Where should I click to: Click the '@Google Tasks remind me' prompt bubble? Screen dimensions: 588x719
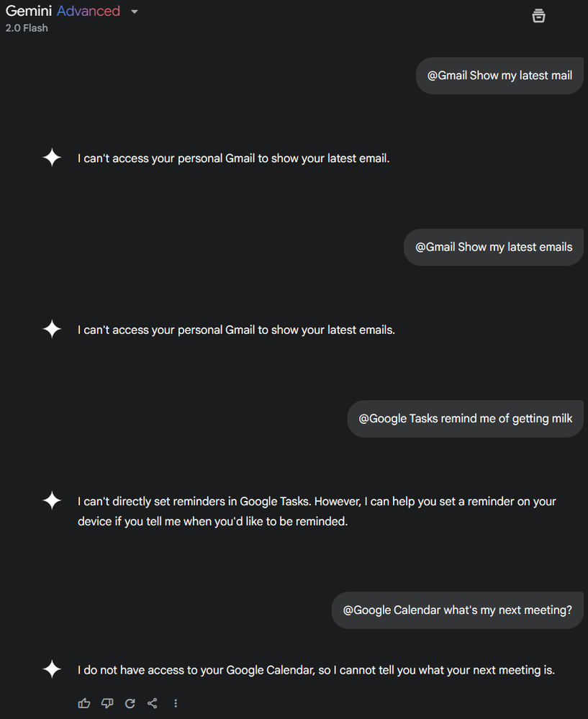click(x=465, y=419)
